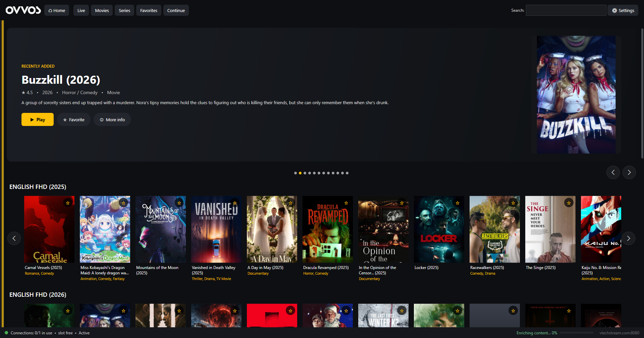
Task: Click the 'Horror / Comedy' genre text
Action: (x=80, y=92)
